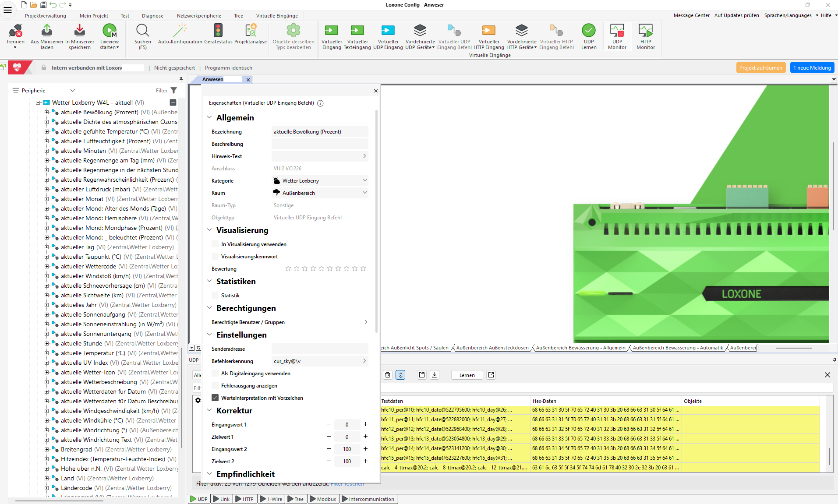Screen dimensions: 838x504
Task: Click the Lernen button in UDP monitor
Action: pos(467,375)
